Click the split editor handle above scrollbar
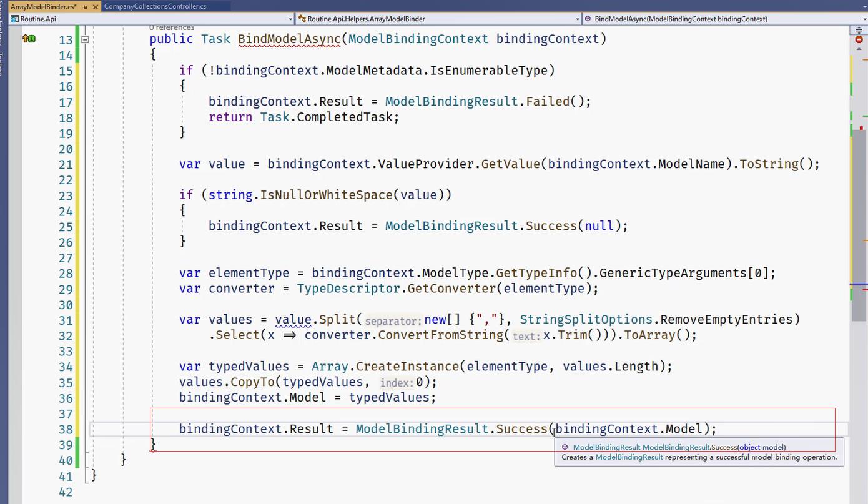 pyautogui.click(x=859, y=29)
